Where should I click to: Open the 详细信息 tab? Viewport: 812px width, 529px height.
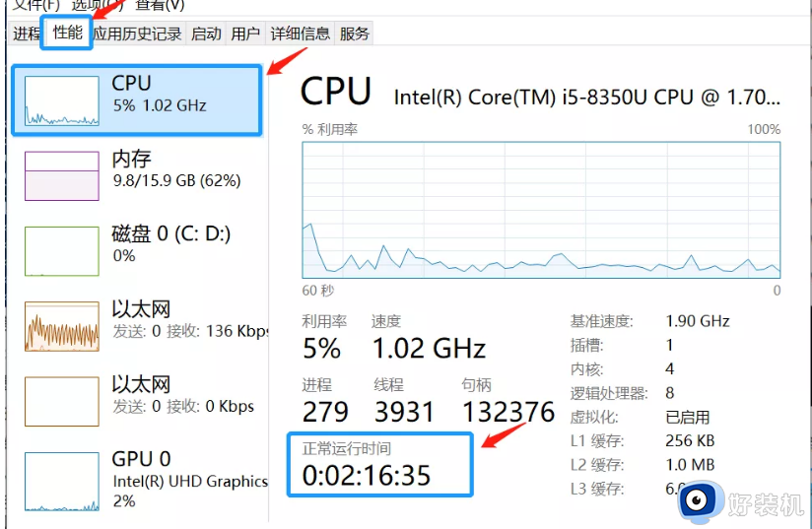click(301, 33)
